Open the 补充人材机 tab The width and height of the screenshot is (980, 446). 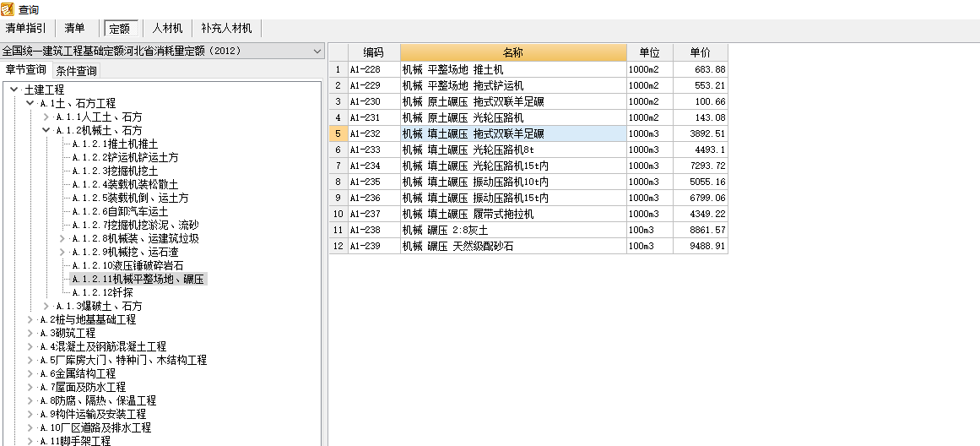point(226,28)
